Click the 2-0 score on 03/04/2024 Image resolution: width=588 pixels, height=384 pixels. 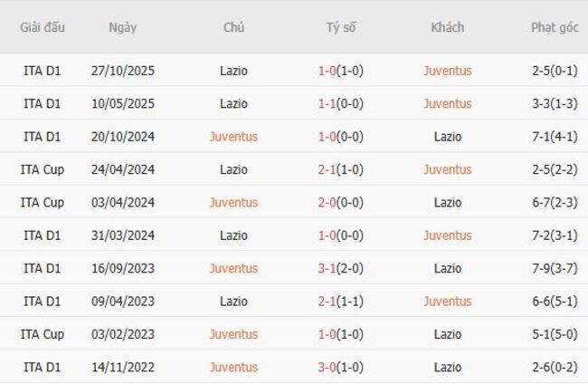point(327,203)
